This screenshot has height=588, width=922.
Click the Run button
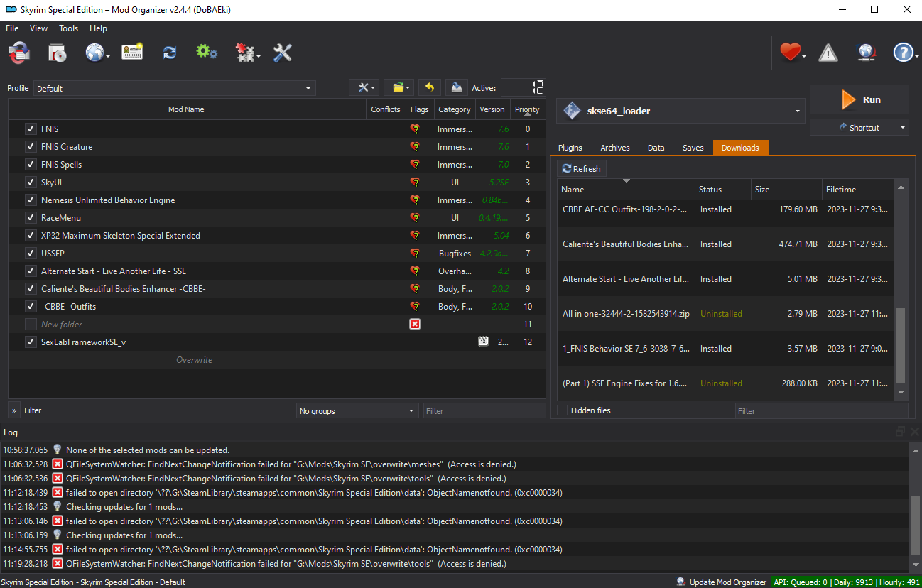pyautogui.click(x=859, y=99)
